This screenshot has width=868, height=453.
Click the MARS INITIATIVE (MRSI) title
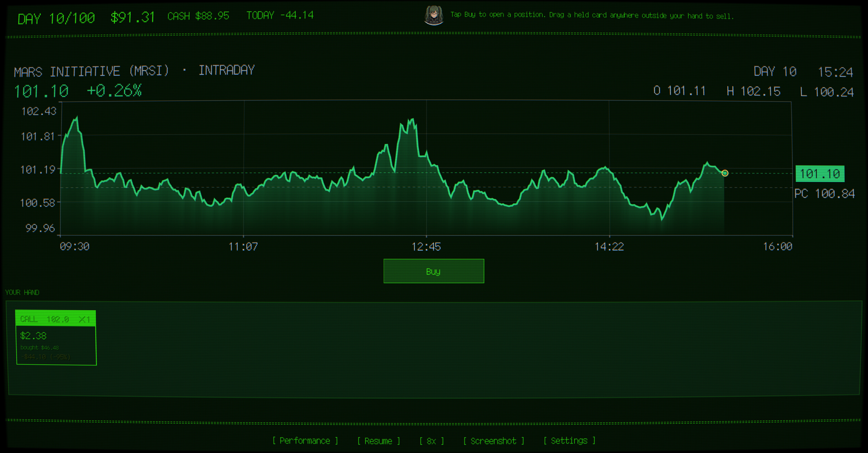pyautogui.click(x=91, y=71)
